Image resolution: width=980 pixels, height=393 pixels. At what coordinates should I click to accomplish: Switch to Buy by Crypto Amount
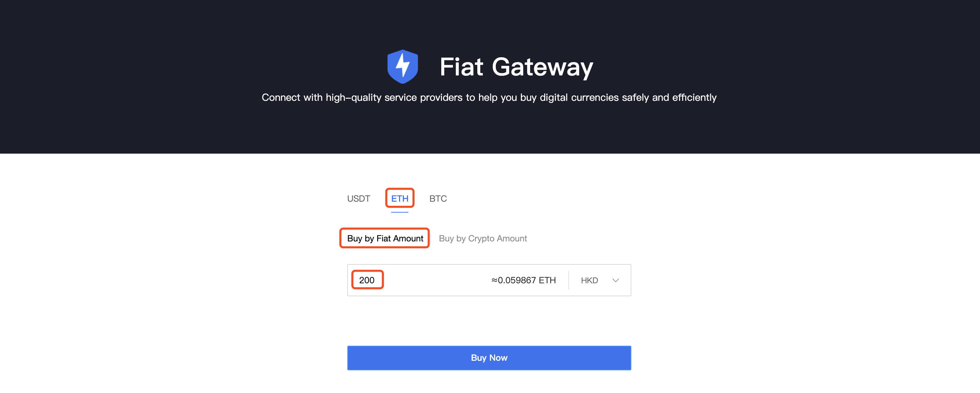[482, 238]
